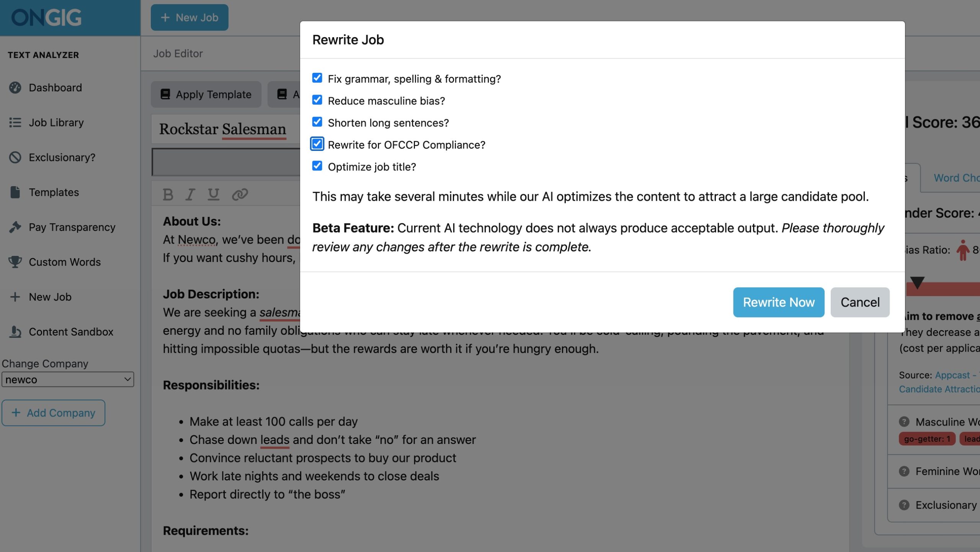Click the Custom Words trophy icon

click(x=15, y=262)
